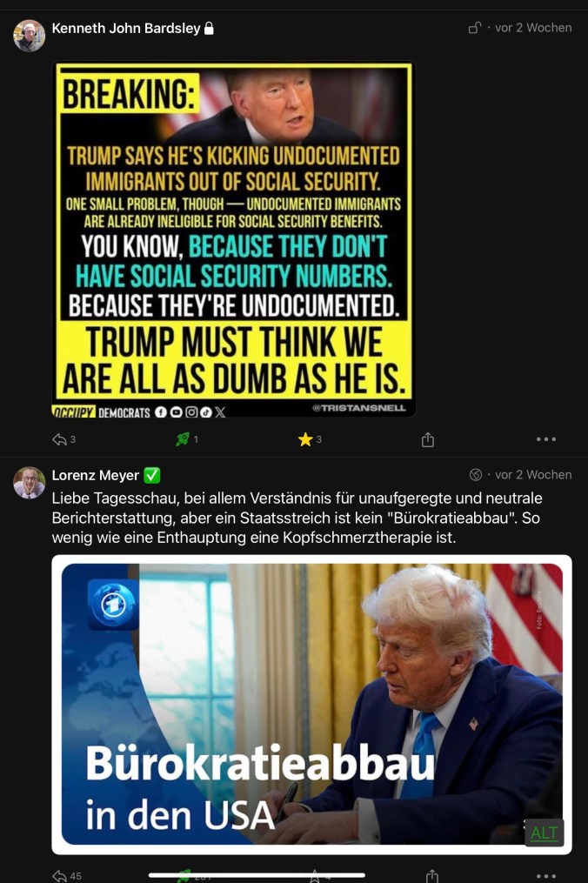Reply to Kenneth John Bardsley's post

tap(60, 439)
